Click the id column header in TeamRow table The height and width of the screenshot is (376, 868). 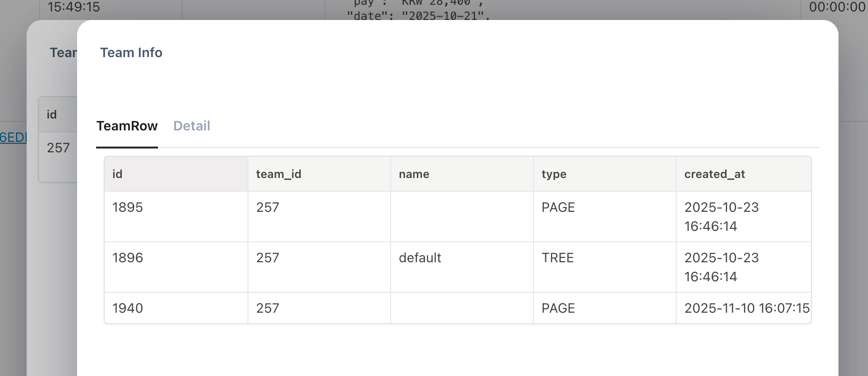pyautogui.click(x=176, y=174)
